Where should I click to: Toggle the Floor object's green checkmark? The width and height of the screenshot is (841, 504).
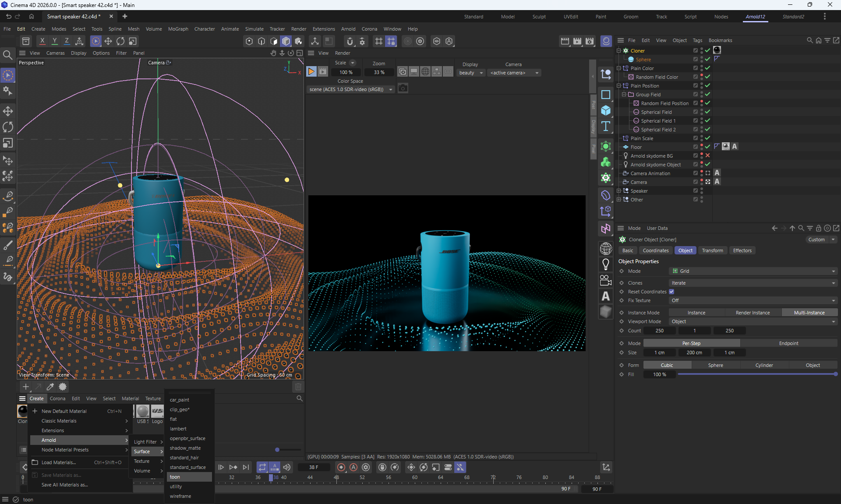point(707,147)
